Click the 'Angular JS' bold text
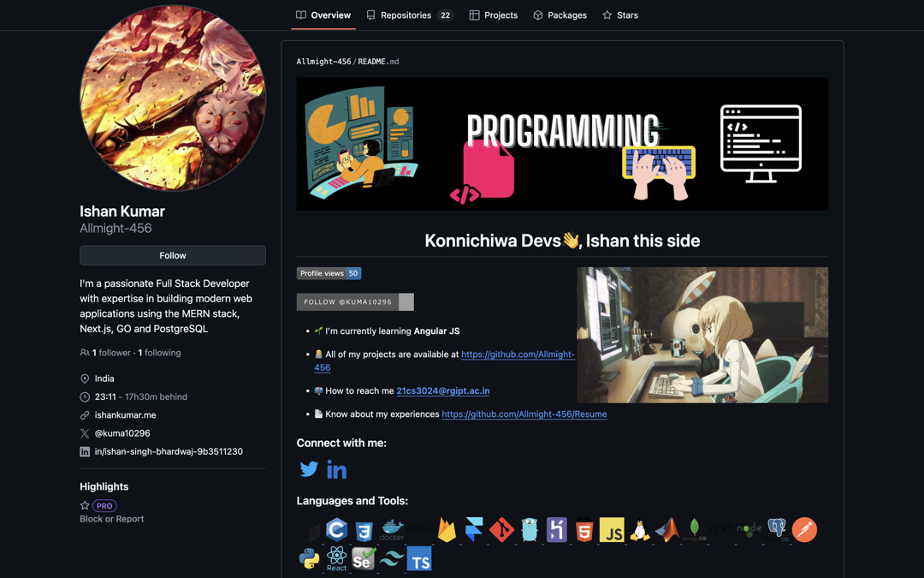 pos(436,331)
